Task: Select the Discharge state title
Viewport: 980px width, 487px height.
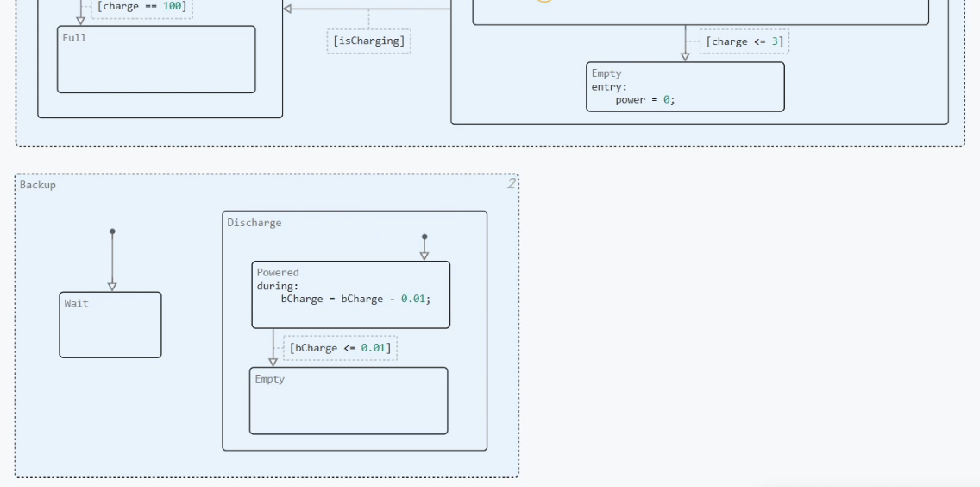Action: pyautogui.click(x=254, y=223)
